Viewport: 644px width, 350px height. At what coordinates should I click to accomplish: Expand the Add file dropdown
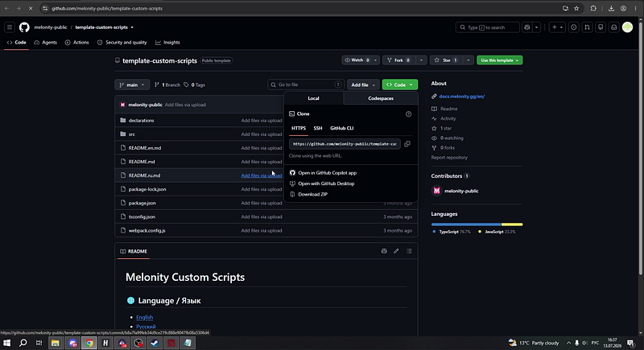(x=363, y=85)
